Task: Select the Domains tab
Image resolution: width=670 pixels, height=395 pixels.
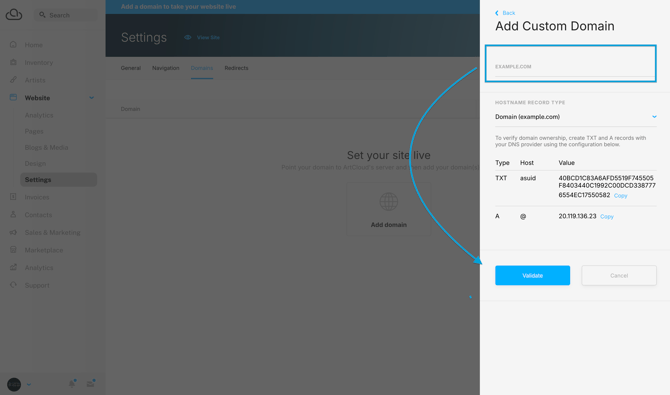Action: click(x=202, y=68)
